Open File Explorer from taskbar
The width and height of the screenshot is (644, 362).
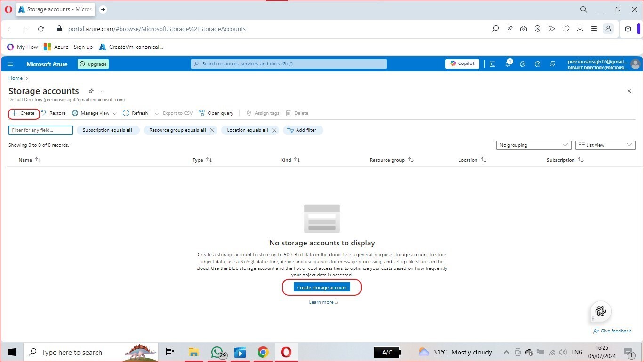193,352
